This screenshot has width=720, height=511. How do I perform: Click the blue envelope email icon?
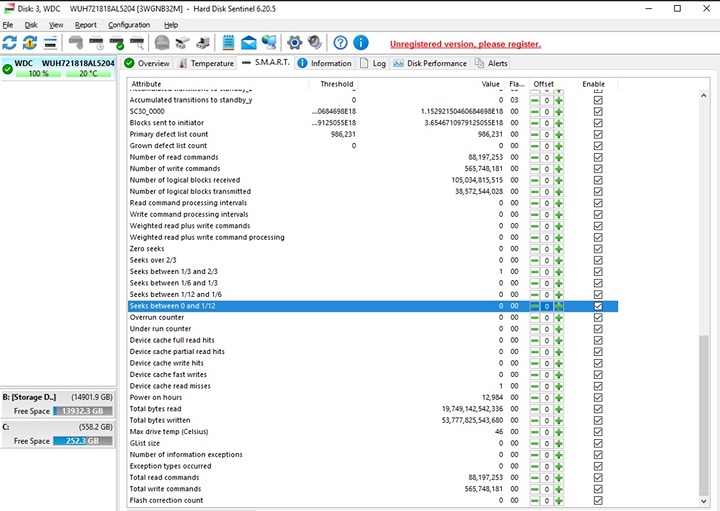[248, 43]
